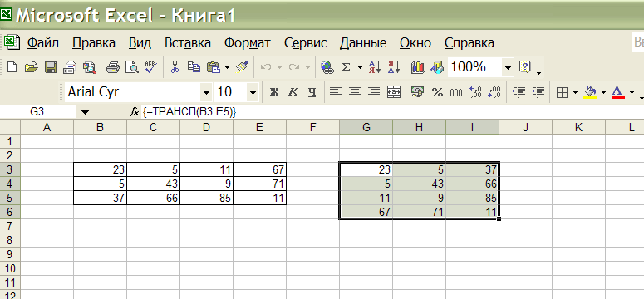Insert a hyperlink with the globe icon
Viewport: 644px width, 299px height.
click(x=327, y=67)
